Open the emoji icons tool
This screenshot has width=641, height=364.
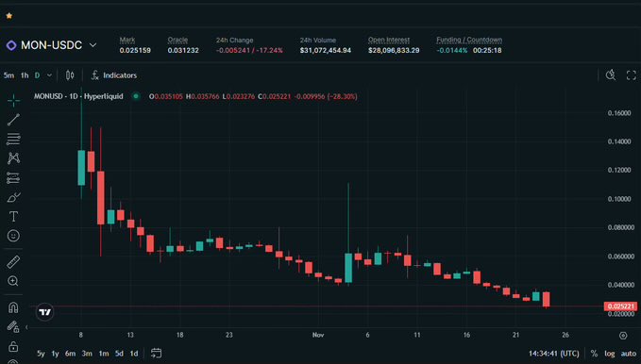(x=13, y=236)
